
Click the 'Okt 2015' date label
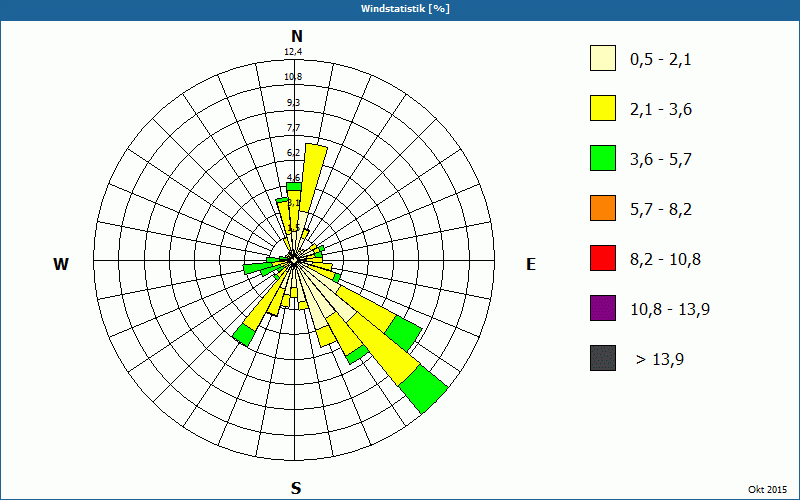coord(767,489)
